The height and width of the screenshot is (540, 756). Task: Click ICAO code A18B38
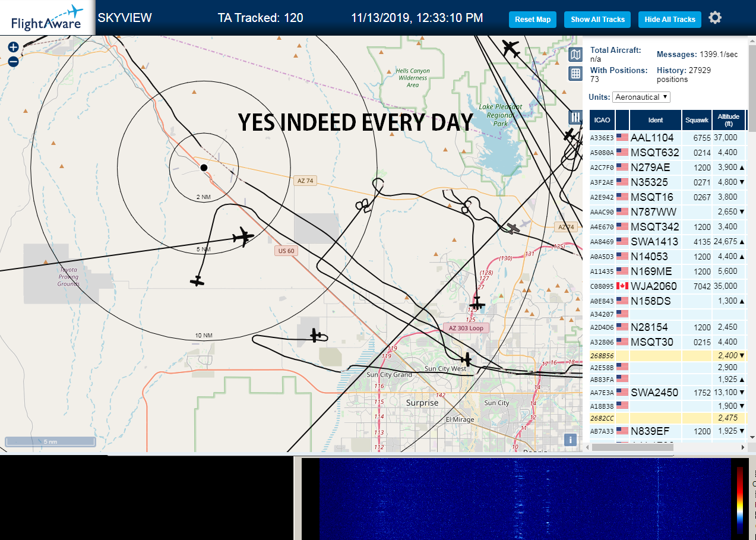pyautogui.click(x=602, y=406)
